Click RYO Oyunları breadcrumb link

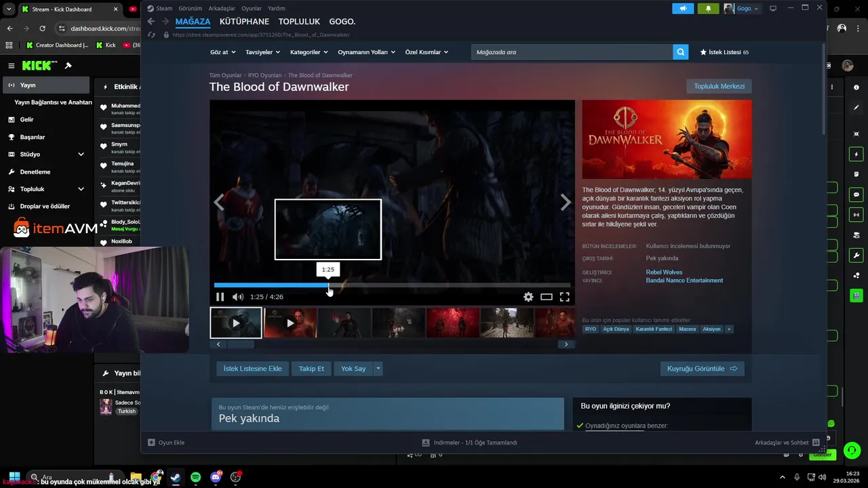click(x=264, y=75)
